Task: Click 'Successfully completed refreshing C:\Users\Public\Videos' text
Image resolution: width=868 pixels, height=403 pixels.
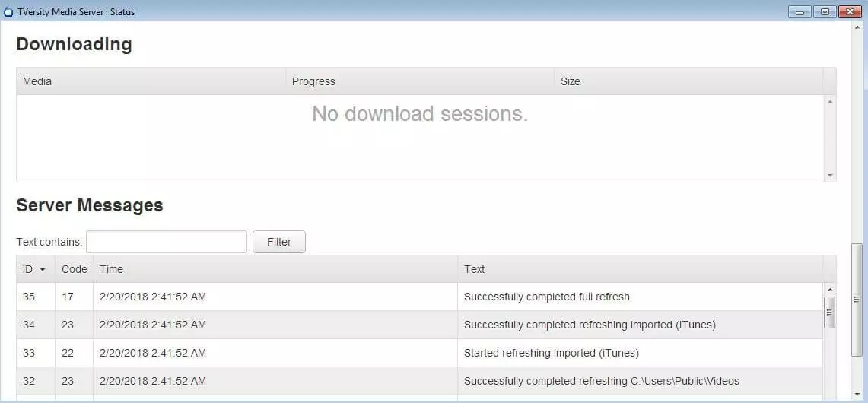Action: tap(601, 381)
